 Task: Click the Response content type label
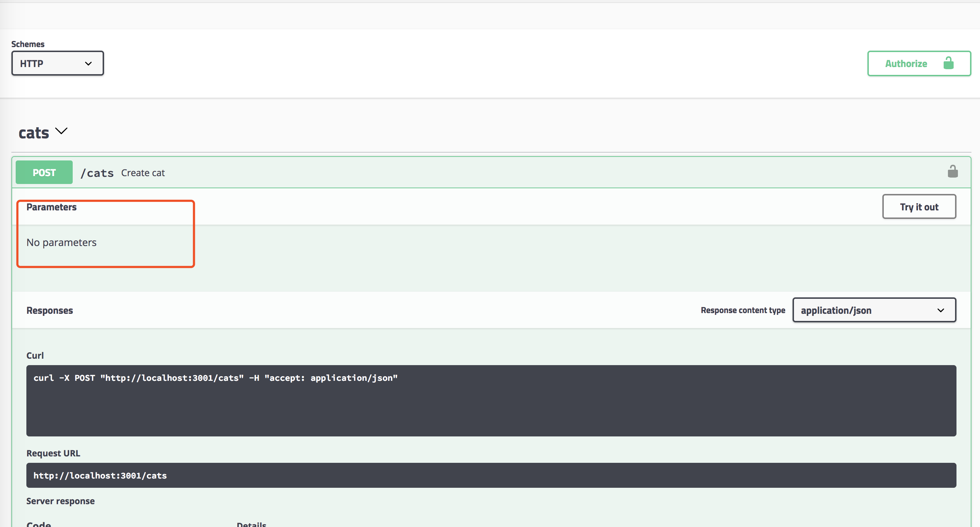(743, 310)
